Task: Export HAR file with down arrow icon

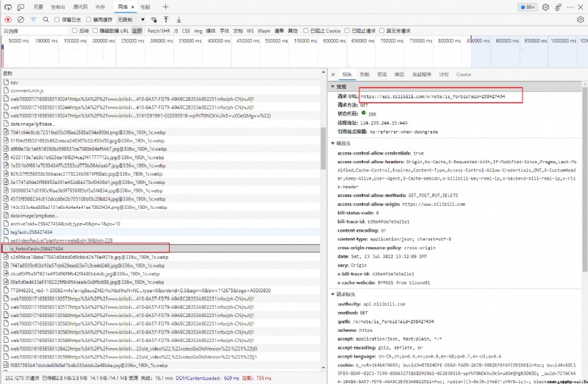Action: [x=179, y=20]
